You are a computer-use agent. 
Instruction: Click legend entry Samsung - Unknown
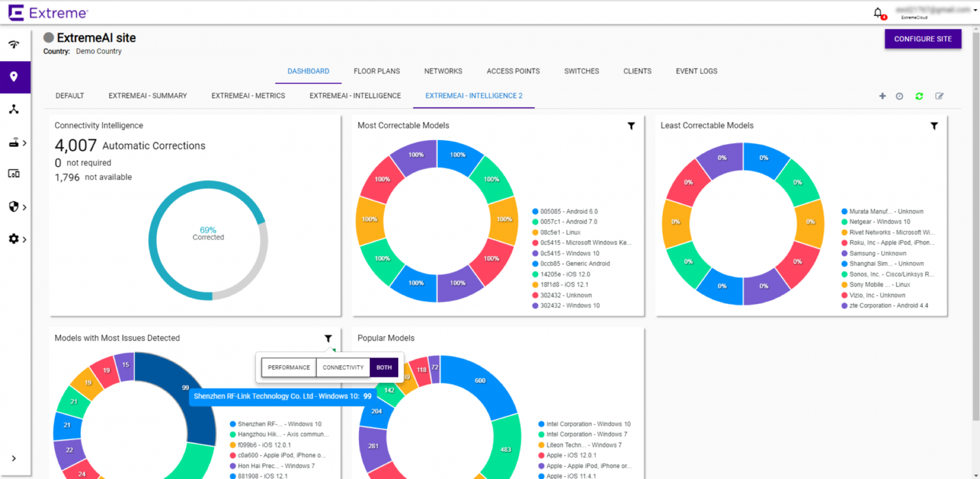tap(874, 253)
